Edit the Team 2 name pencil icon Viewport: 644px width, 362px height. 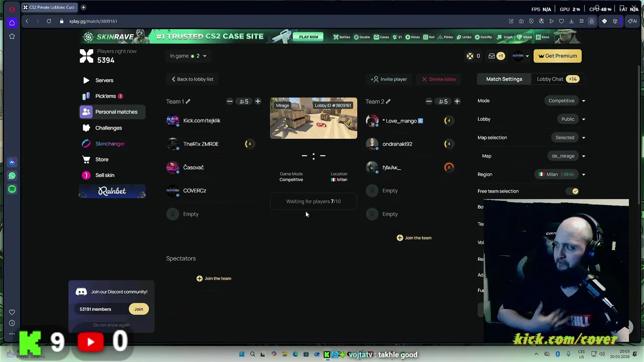[x=388, y=102]
